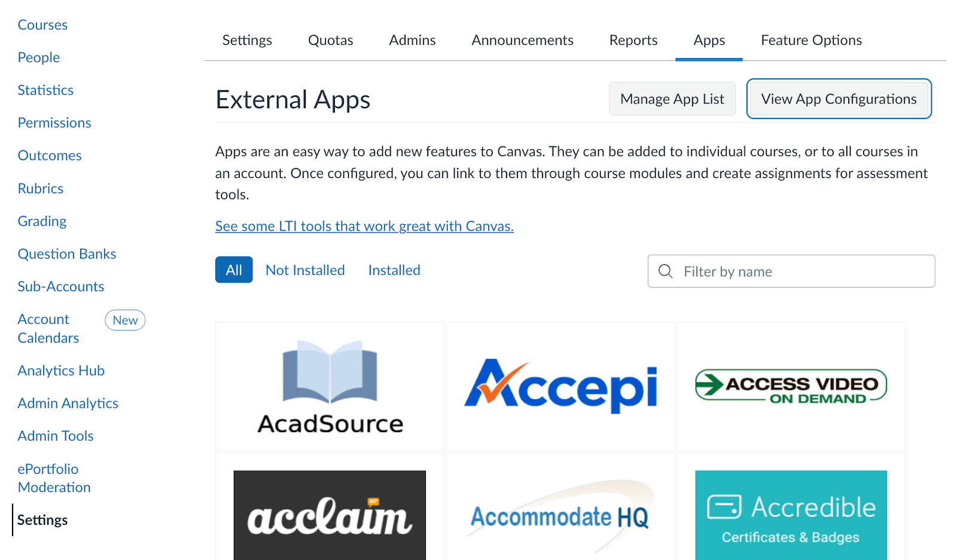
Task: Go to the Announcements tab
Action: pyautogui.click(x=522, y=40)
